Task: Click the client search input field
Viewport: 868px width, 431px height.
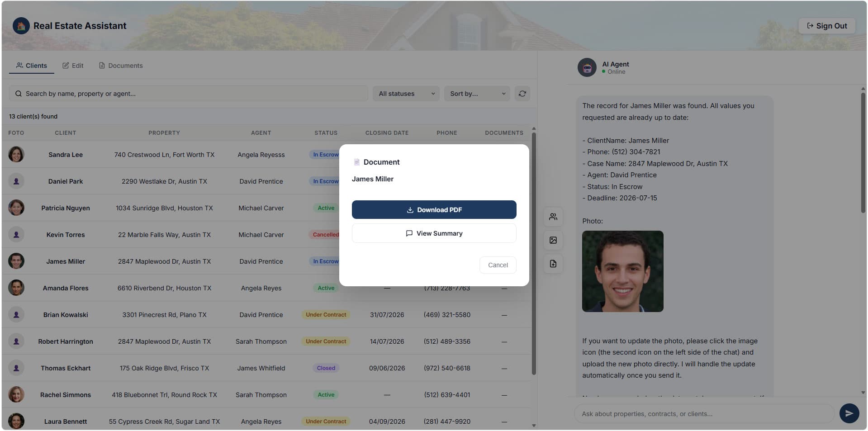Action: pyautogui.click(x=188, y=94)
